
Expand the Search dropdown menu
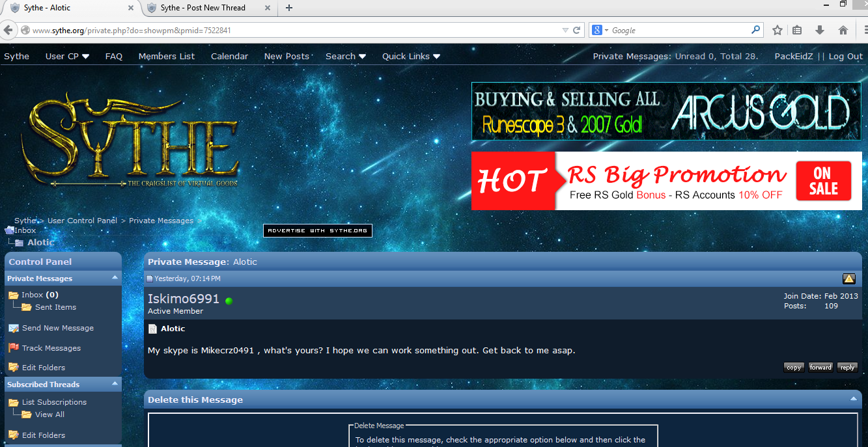coord(346,56)
